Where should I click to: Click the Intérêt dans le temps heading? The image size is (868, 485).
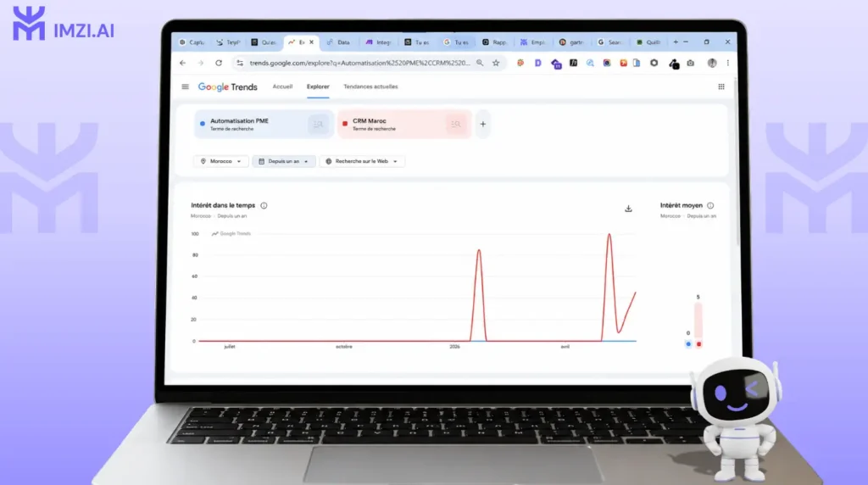pos(223,205)
